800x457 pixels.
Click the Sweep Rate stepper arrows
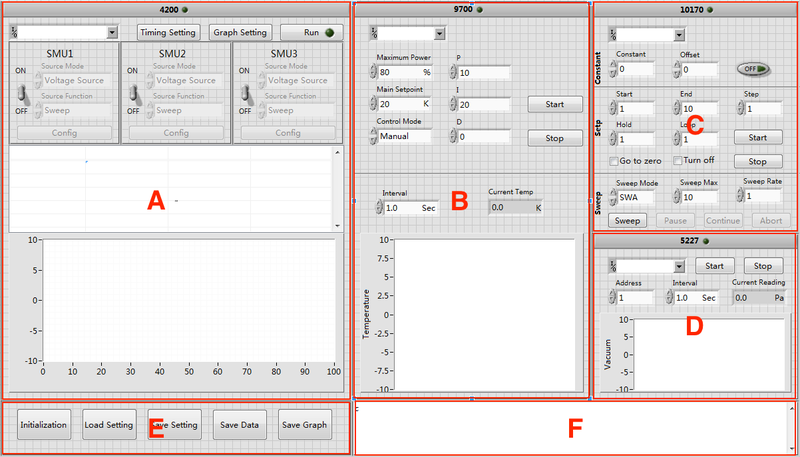[740, 195]
